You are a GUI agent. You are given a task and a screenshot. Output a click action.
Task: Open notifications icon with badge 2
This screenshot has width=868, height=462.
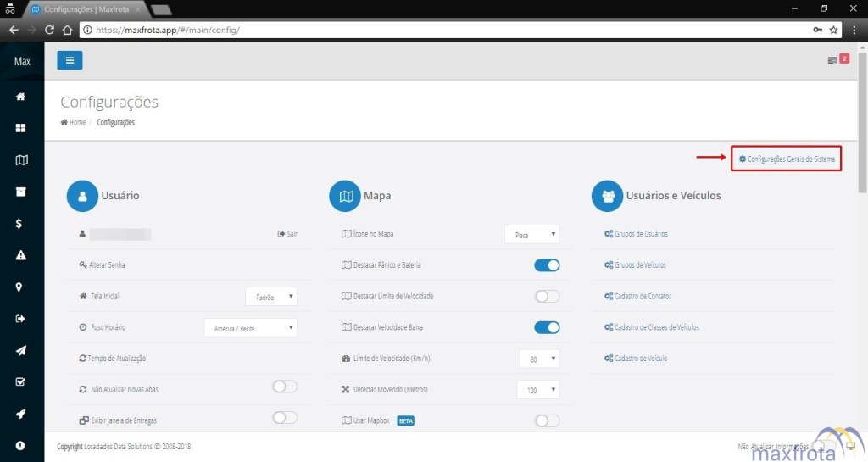tap(837, 60)
